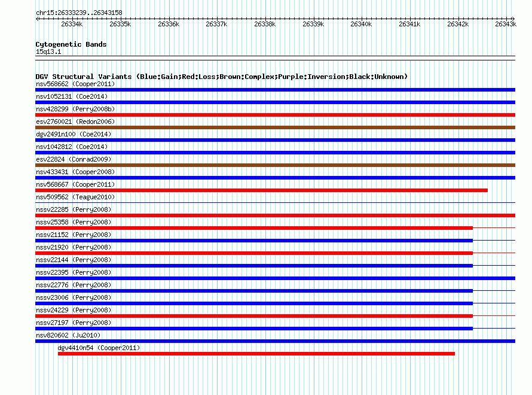Click the 26342k ruler tick label
Screen dimensions: 532x395
[x=458, y=24]
